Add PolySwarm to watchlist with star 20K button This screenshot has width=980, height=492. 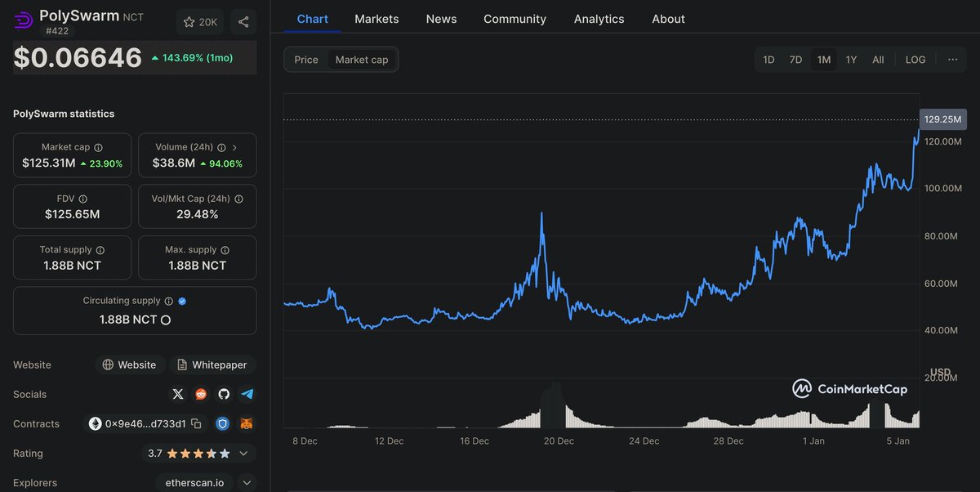200,22
